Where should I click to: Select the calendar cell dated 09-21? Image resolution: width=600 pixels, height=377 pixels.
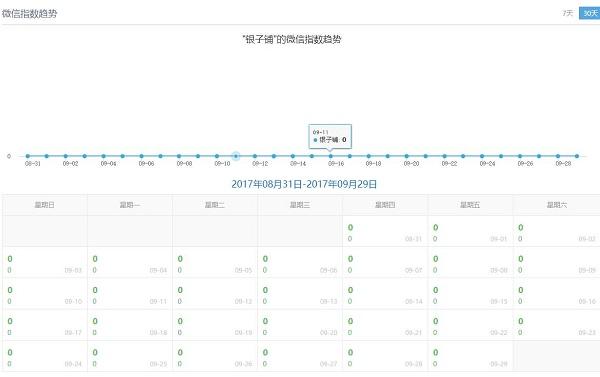[385, 325]
